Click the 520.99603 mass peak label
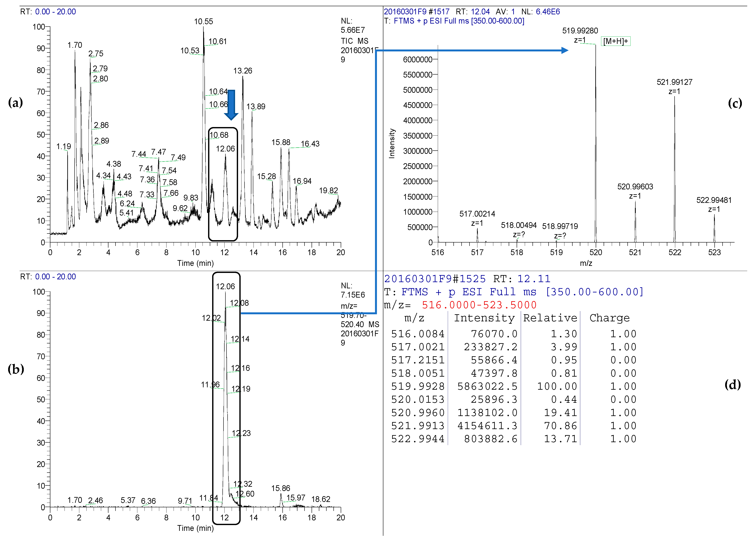Image resolution: width=756 pixels, height=548 pixels. 635,187
